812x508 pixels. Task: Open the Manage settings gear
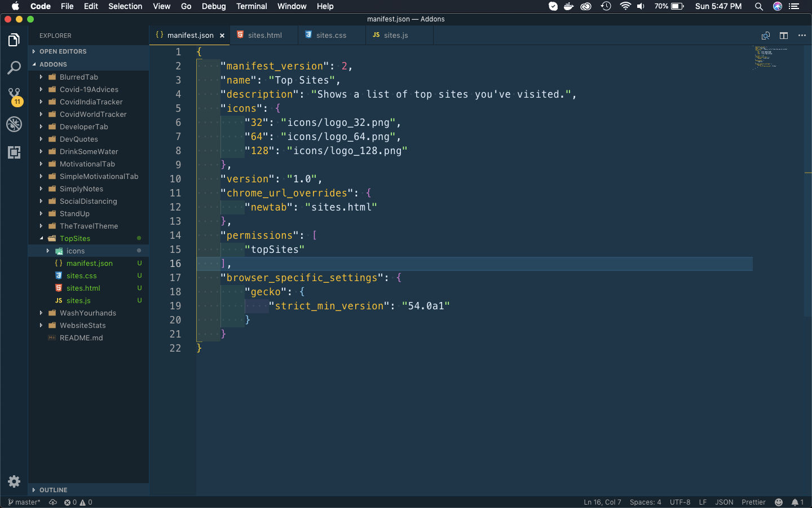pos(14,481)
